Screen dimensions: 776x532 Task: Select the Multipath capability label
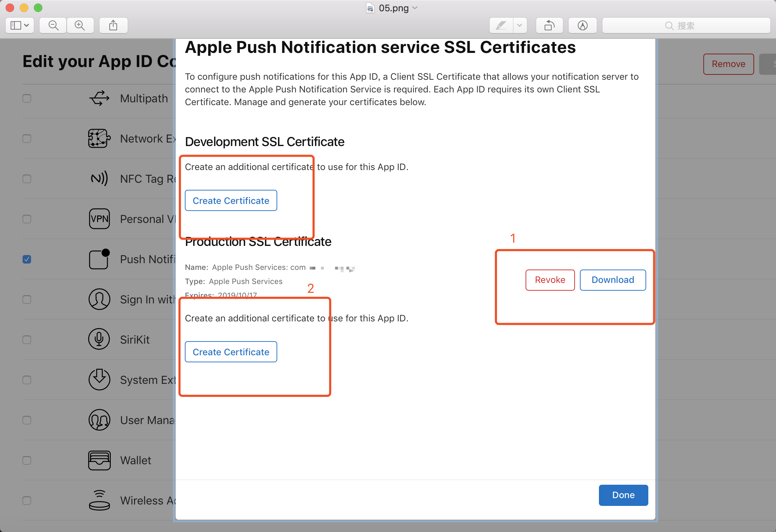(144, 98)
